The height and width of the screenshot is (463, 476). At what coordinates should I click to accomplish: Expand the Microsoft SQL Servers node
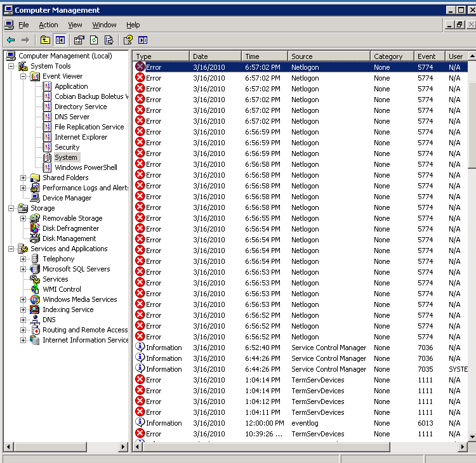(23, 269)
